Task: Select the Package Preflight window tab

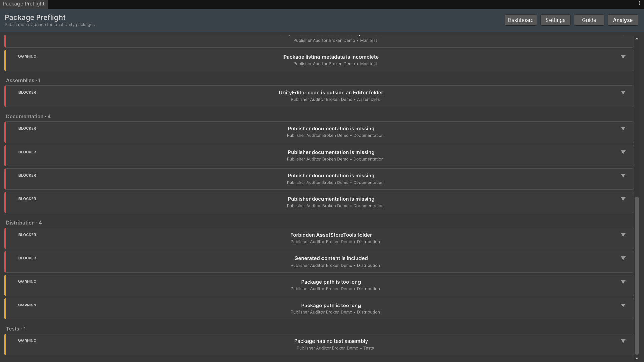Action: [x=24, y=4]
